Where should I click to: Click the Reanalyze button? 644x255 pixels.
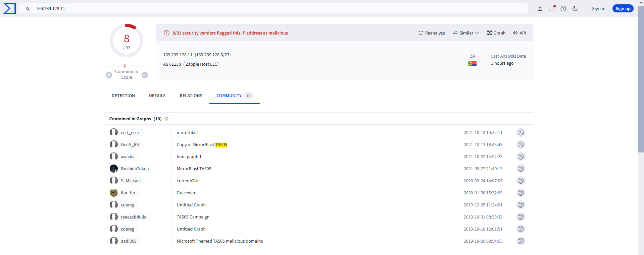pos(432,33)
